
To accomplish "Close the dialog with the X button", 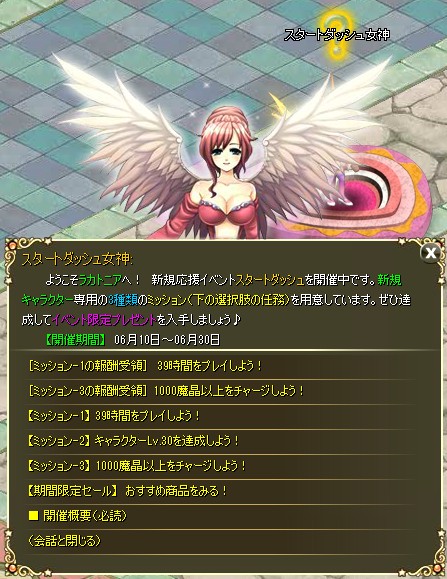I will click(430, 253).
